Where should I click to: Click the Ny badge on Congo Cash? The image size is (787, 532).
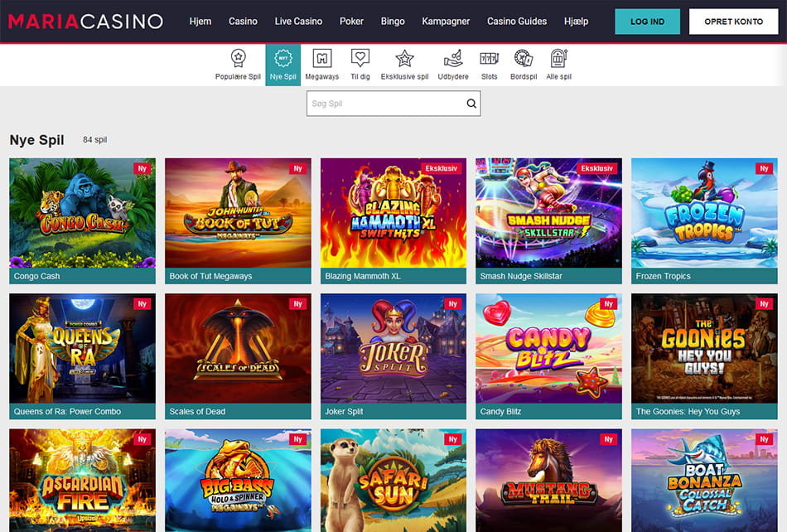tap(142, 169)
